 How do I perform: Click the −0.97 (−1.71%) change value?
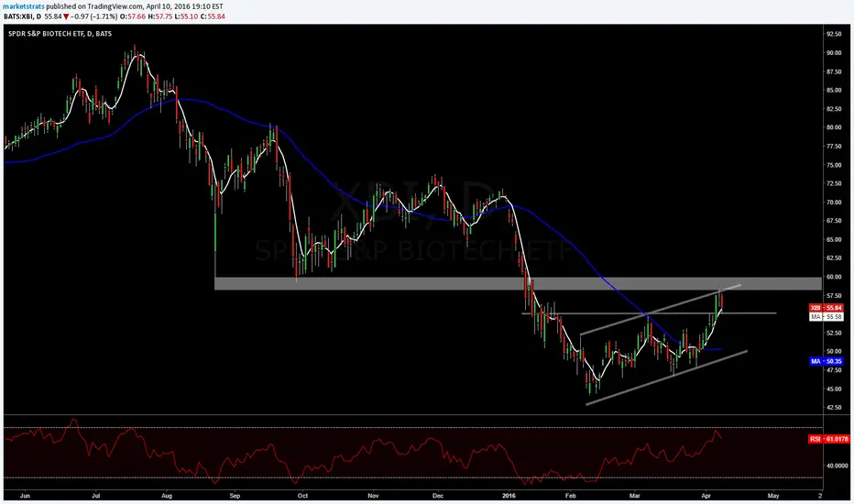(93, 16)
